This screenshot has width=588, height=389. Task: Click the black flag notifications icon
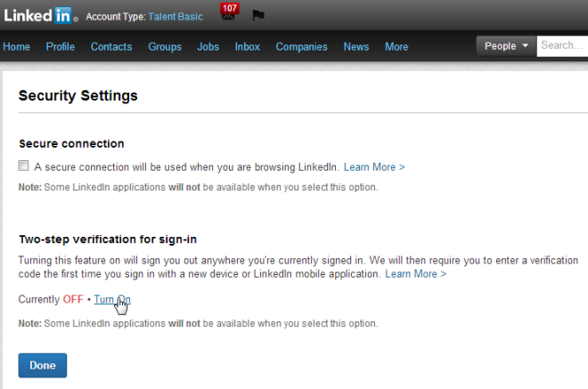(x=258, y=15)
